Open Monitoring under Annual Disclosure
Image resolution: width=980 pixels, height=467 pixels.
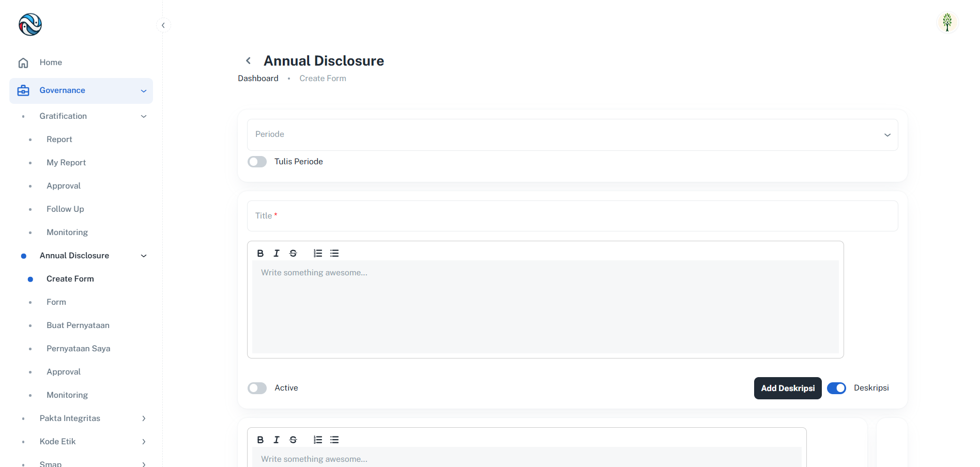pyautogui.click(x=67, y=395)
